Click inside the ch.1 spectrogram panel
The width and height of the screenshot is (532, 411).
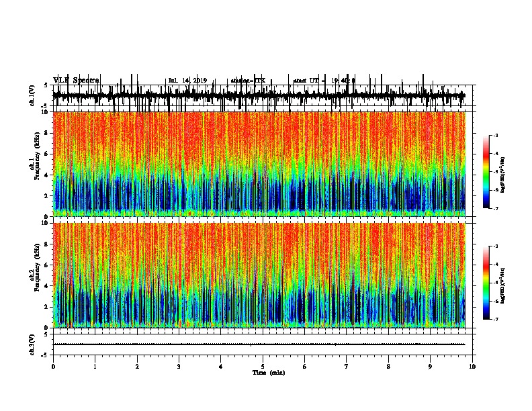pyautogui.click(x=259, y=164)
